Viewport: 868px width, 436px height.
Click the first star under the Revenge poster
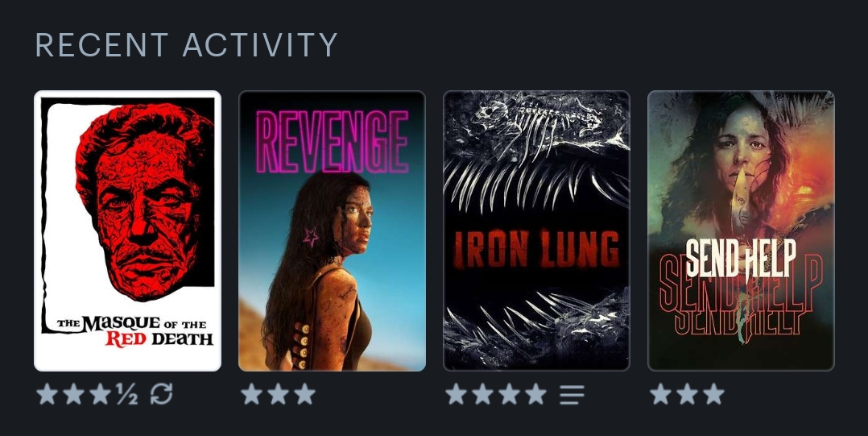click(252, 394)
